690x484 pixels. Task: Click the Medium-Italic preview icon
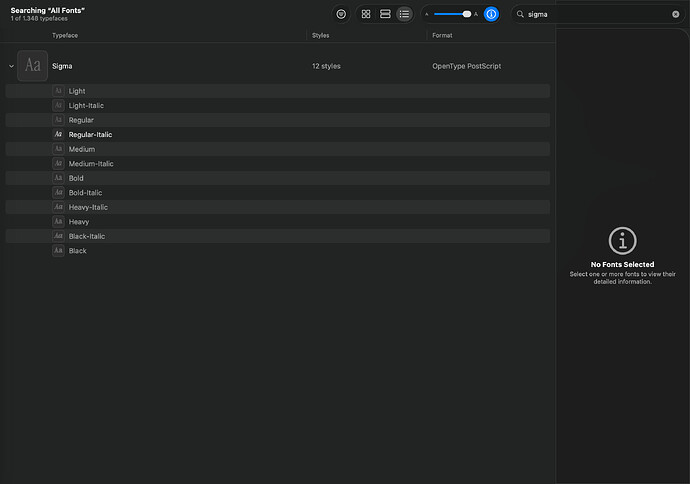pos(58,163)
